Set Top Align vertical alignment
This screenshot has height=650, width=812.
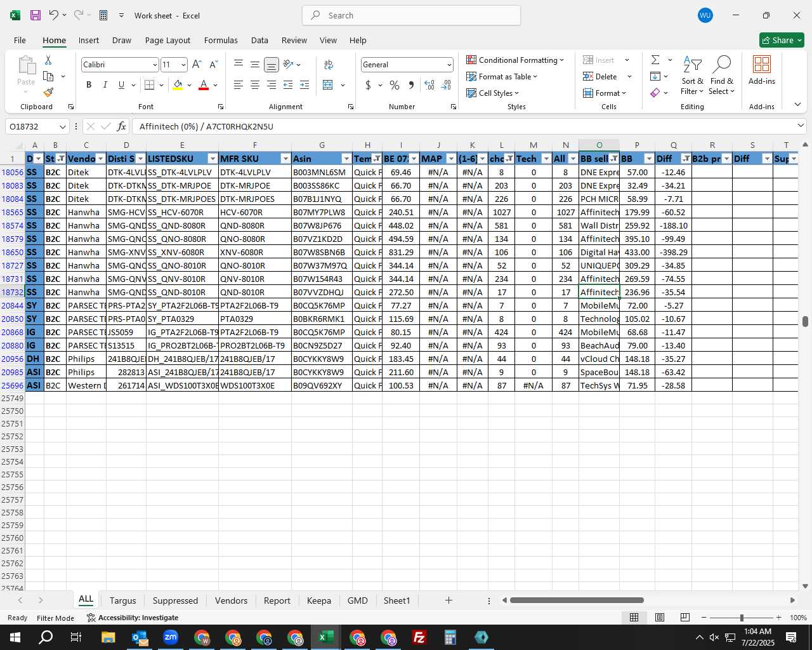pyautogui.click(x=239, y=64)
